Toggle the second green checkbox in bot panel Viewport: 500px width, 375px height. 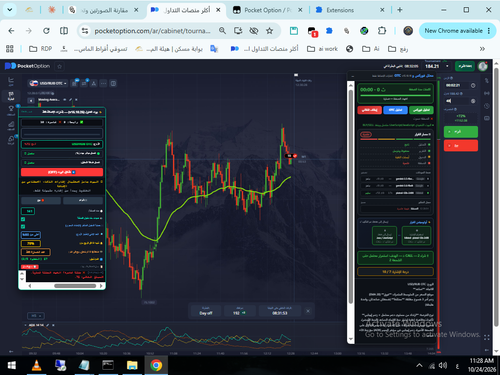tap(23, 227)
